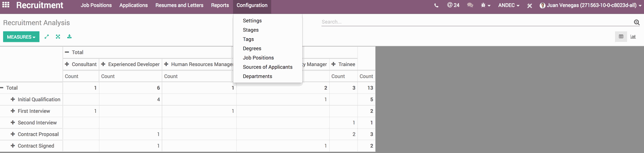Click the search magnifier icon
Screen dimensions: 644x153
coord(637,22)
